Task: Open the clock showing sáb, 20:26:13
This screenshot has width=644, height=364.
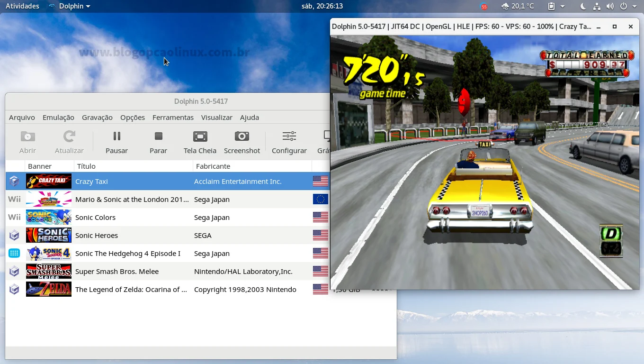Action: click(x=322, y=6)
